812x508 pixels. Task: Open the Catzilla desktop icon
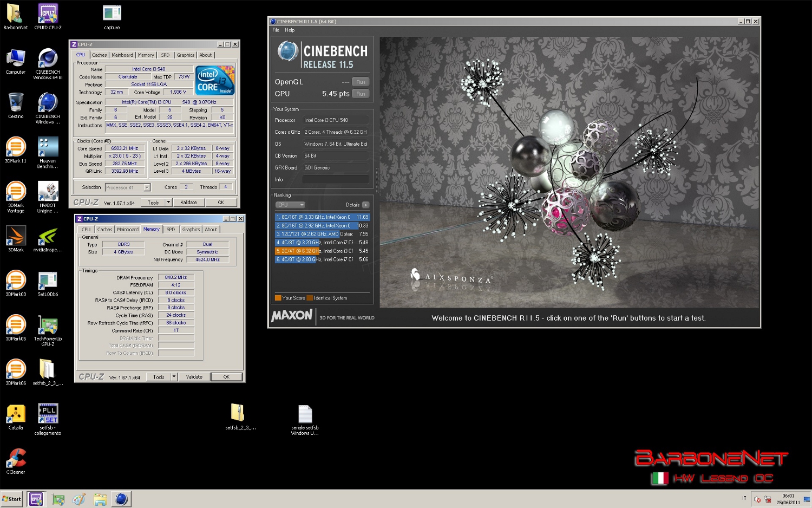coord(16,416)
